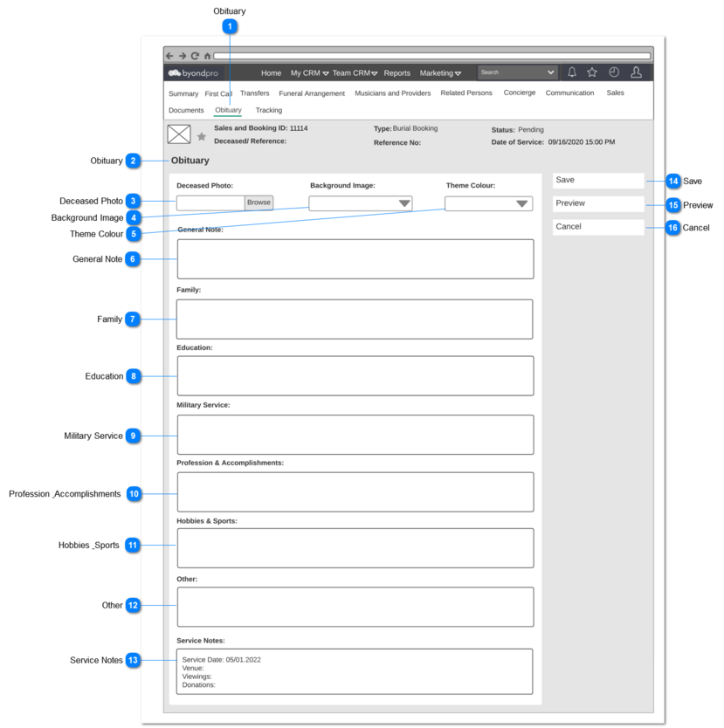Viewport: 724px width, 728px height.
Task: Click the Deceased Photo file path field
Action: coord(210,203)
